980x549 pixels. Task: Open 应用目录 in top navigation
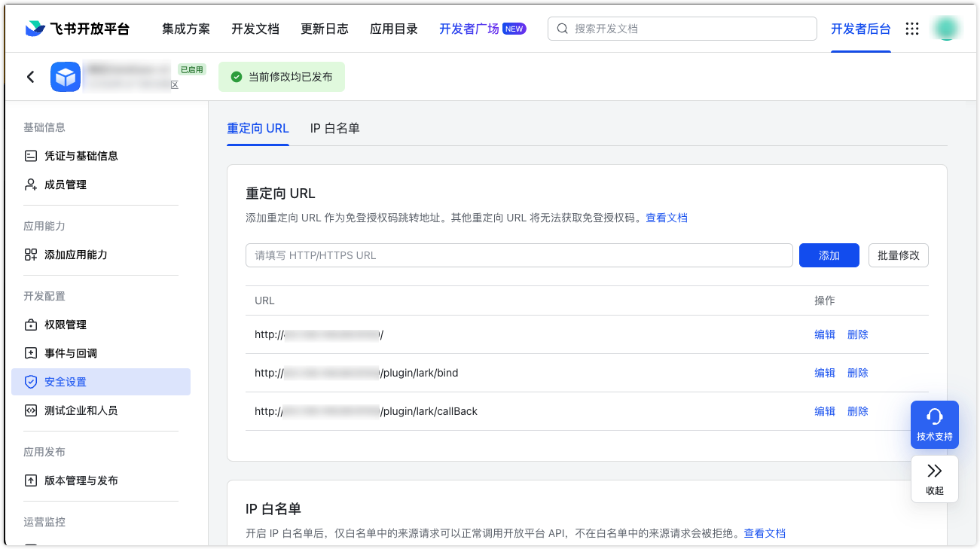[x=394, y=29]
